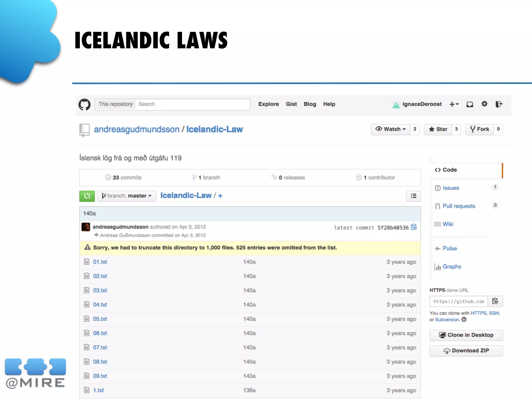532x399 pixels.
Task: Click the watchers count 2
Action: [415, 129]
